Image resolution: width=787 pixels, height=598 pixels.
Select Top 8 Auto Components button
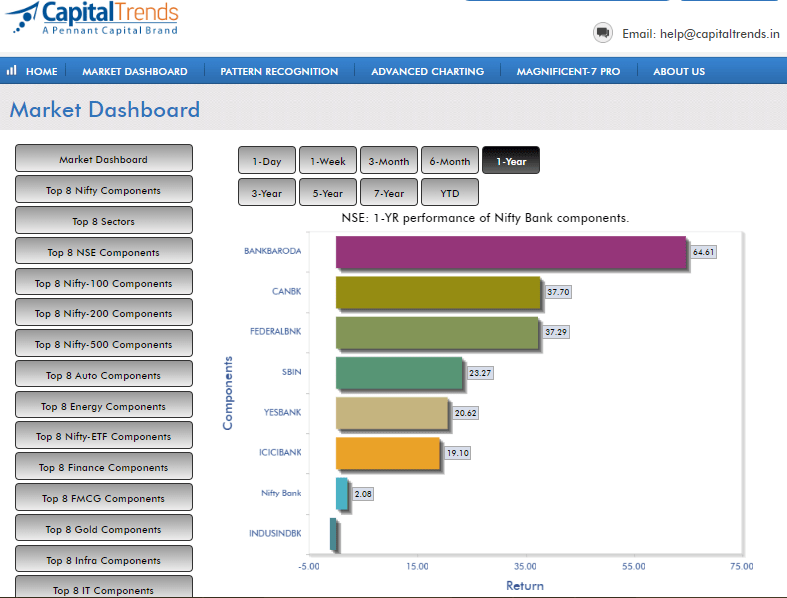(x=104, y=375)
